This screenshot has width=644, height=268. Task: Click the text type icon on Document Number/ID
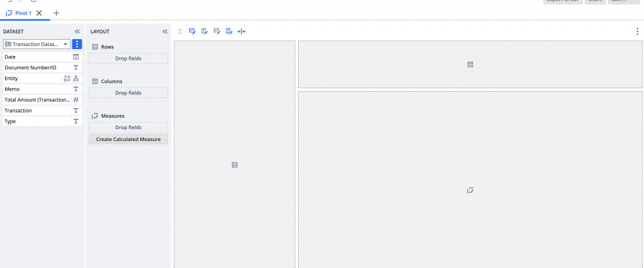tap(75, 67)
